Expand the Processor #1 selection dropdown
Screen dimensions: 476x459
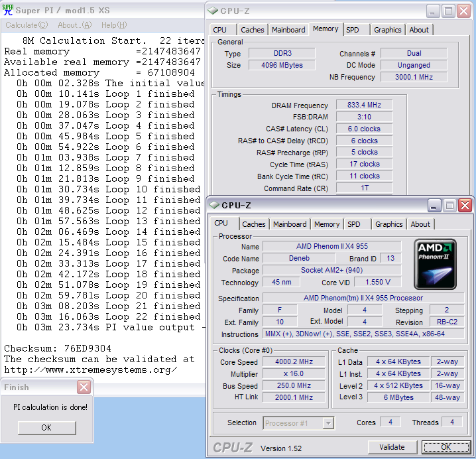pyautogui.click(x=328, y=423)
